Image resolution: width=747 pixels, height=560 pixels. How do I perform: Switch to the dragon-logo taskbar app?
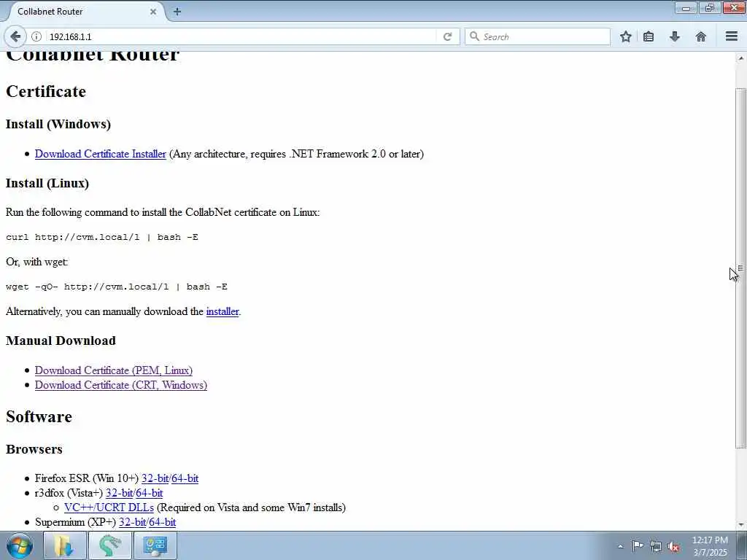coord(109,545)
